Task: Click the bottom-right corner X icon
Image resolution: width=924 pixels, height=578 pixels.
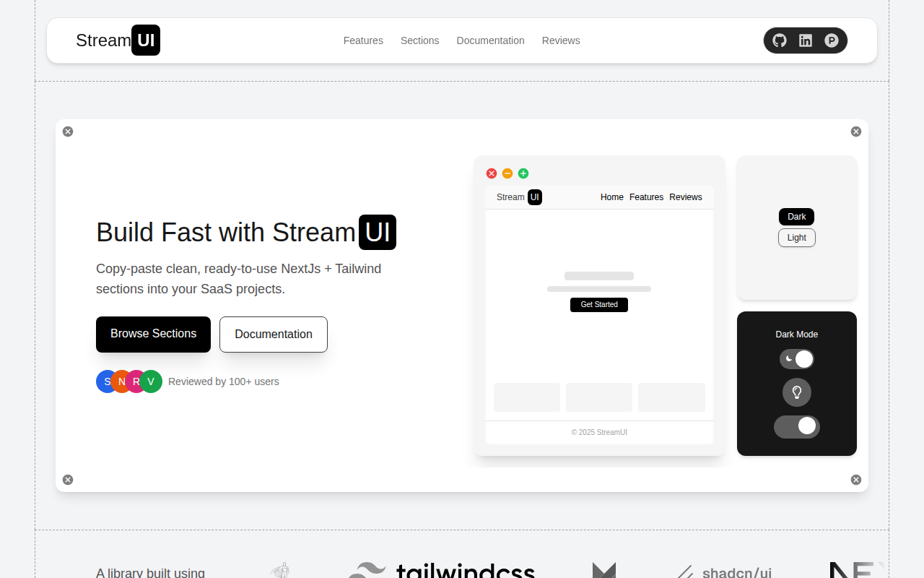Action: point(856,480)
